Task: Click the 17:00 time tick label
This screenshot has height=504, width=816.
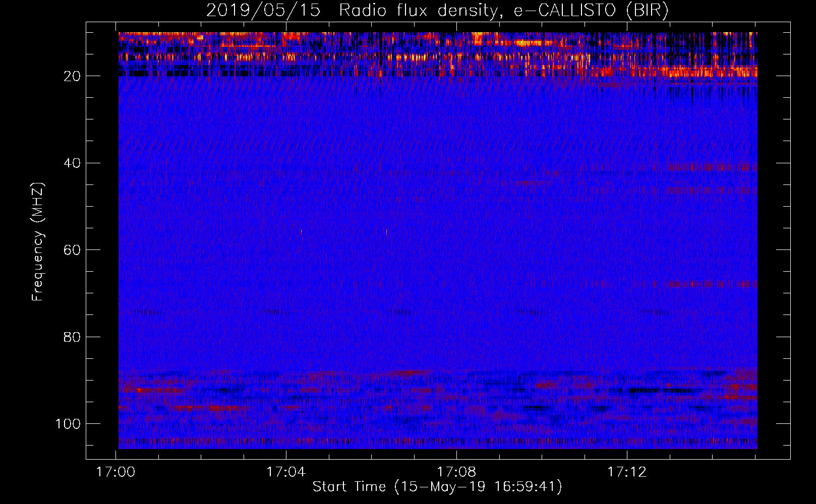Action: click(x=115, y=472)
